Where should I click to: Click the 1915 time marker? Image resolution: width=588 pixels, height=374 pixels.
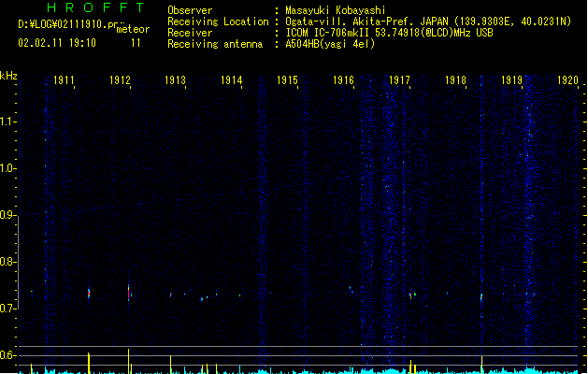pos(287,80)
